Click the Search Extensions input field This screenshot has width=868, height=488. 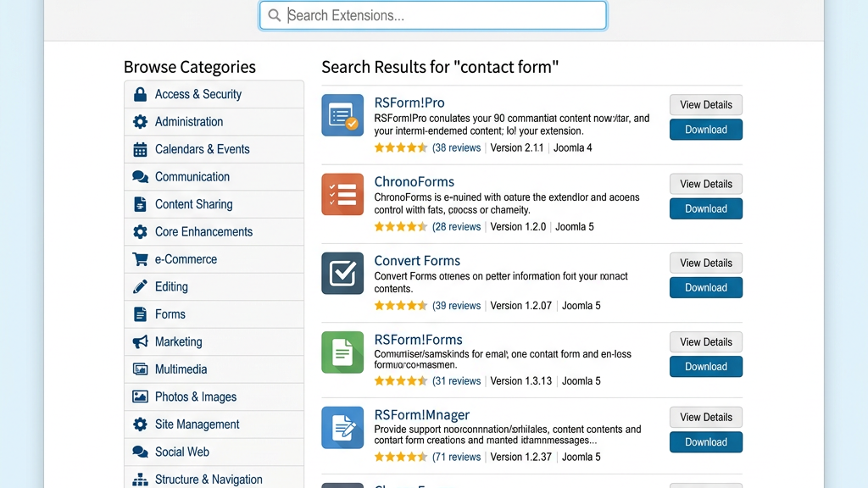coord(432,15)
